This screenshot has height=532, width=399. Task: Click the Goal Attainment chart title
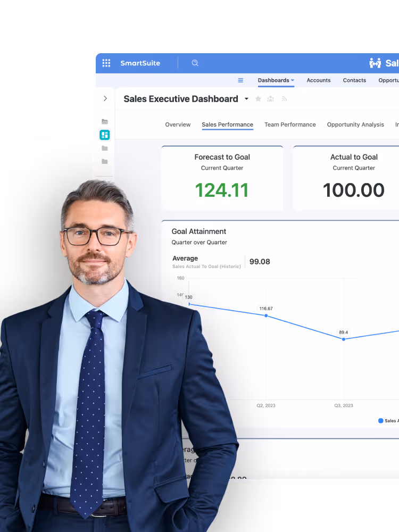click(199, 231)
